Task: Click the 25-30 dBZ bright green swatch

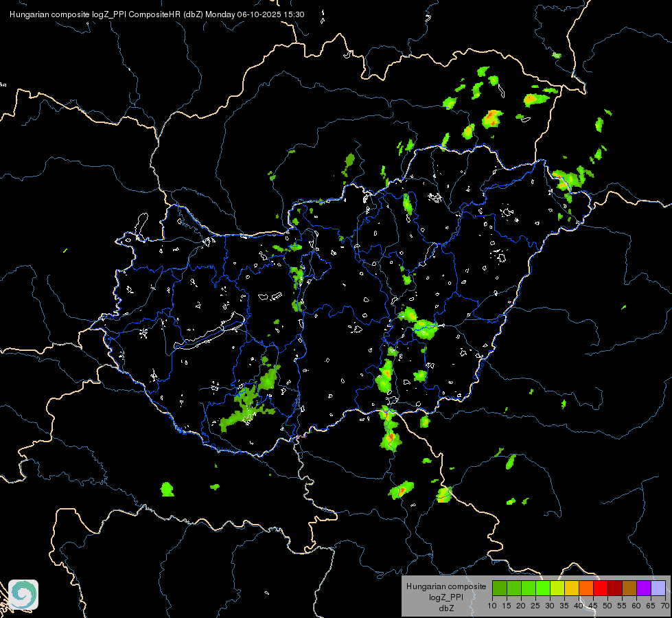Action: pyautogui.click(x=543, y=588)
